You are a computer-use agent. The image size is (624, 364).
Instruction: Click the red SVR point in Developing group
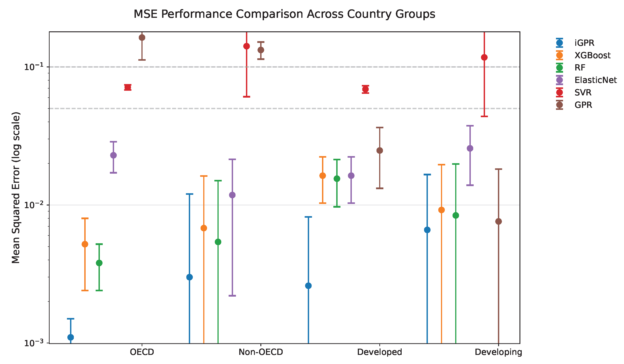pyautogui.click(x=484, y=57)
